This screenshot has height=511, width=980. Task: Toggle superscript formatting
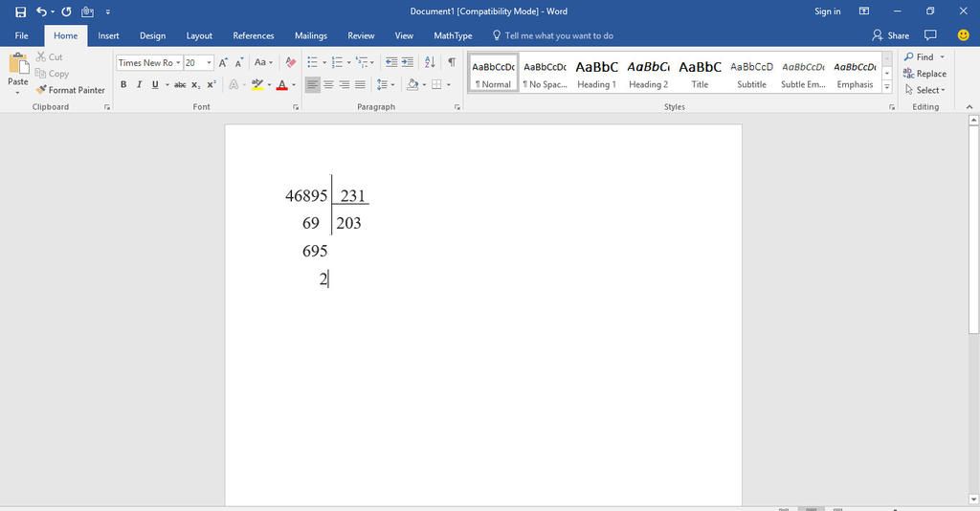tap(212, 84)
